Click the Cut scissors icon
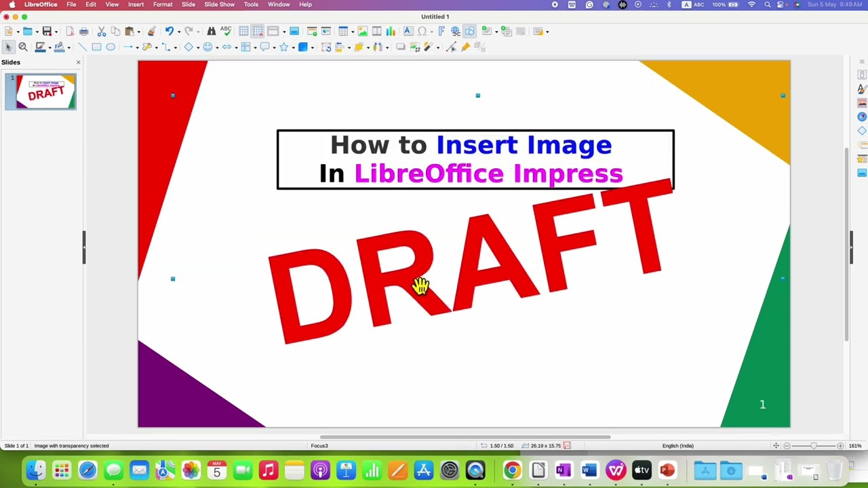 click(102, 31)
